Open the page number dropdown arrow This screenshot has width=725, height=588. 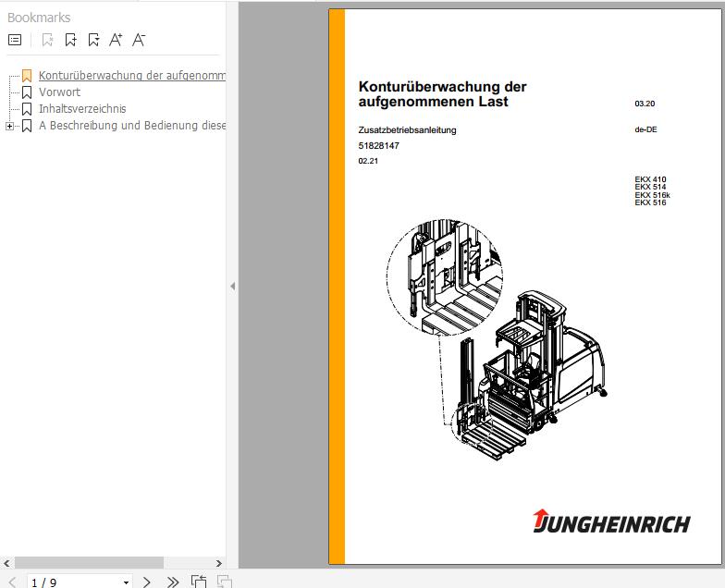[x=126, y=582]
